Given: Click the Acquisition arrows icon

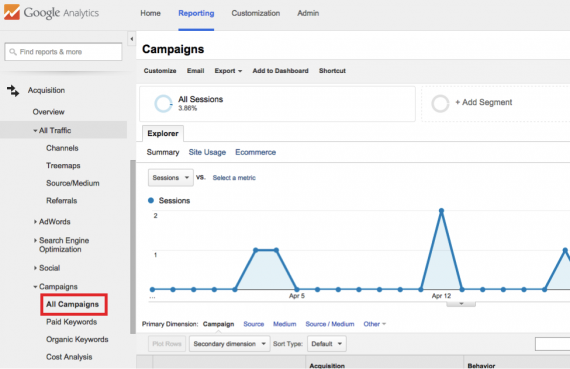Looking at the screenshot, I should click(x=13, y=91).
